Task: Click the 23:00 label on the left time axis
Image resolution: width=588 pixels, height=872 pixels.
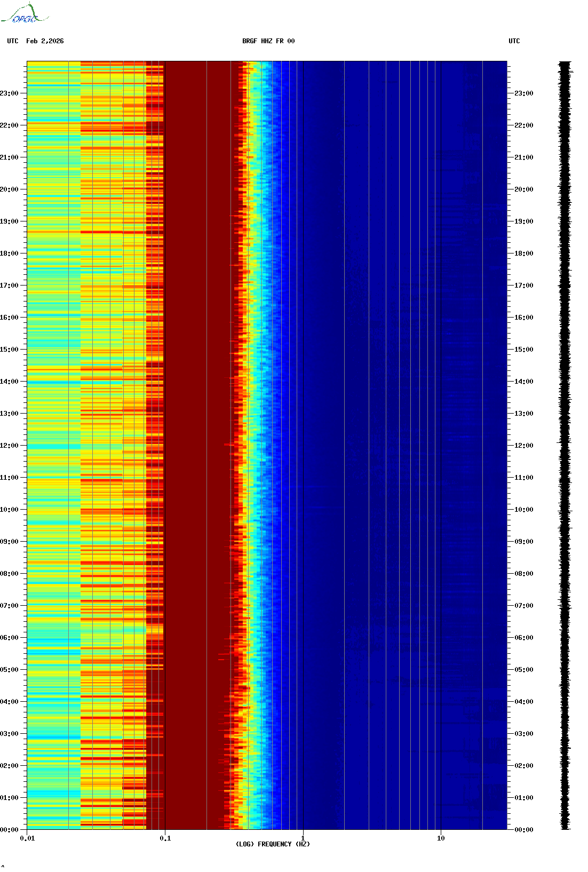Action: click(9, 93)
